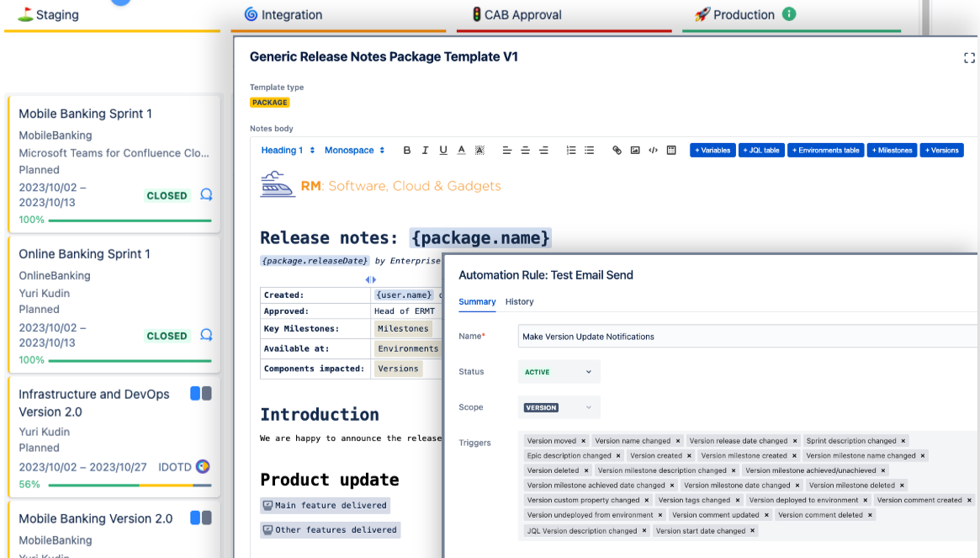Expand the ACTIVE status dropdown
Viewport: 980px width, 558px height.
click(x=559, y=372)
